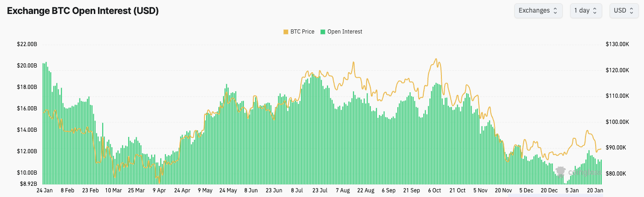
Task: Click the chevron icon in the 1 day selector
Action: pos(595,11)
